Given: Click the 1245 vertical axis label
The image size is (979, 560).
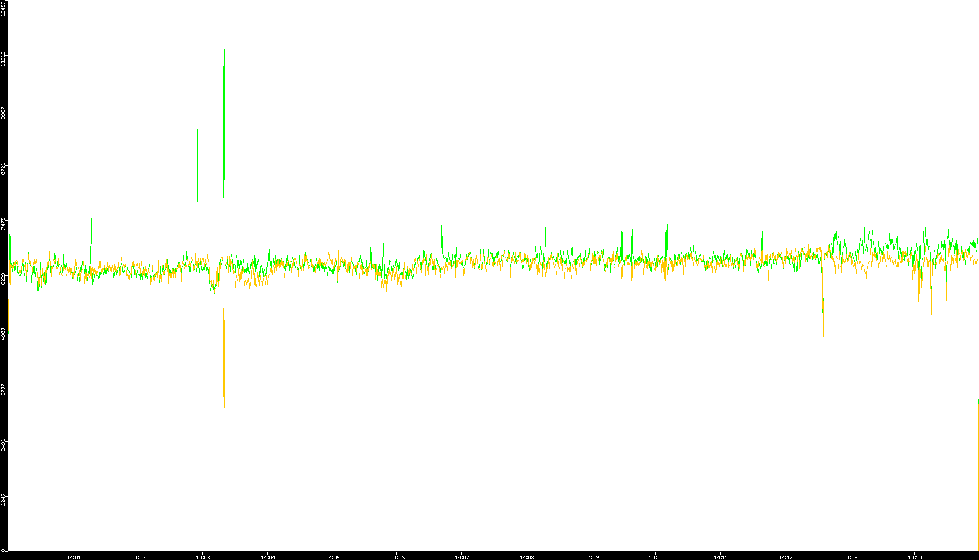Looking at the screenshot, I should [3, 500].
